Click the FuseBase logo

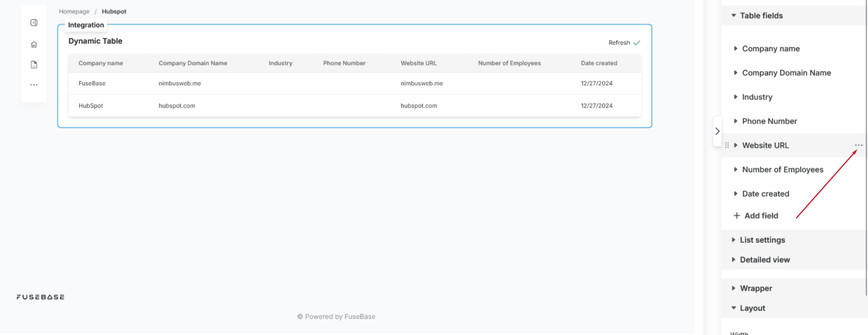(x=40, y=297)
